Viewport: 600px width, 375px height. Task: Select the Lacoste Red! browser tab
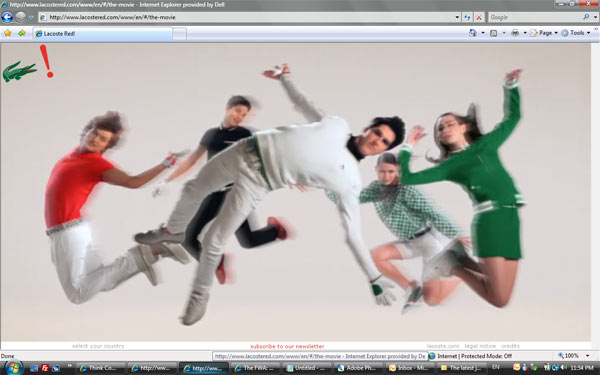click(102, 34)
